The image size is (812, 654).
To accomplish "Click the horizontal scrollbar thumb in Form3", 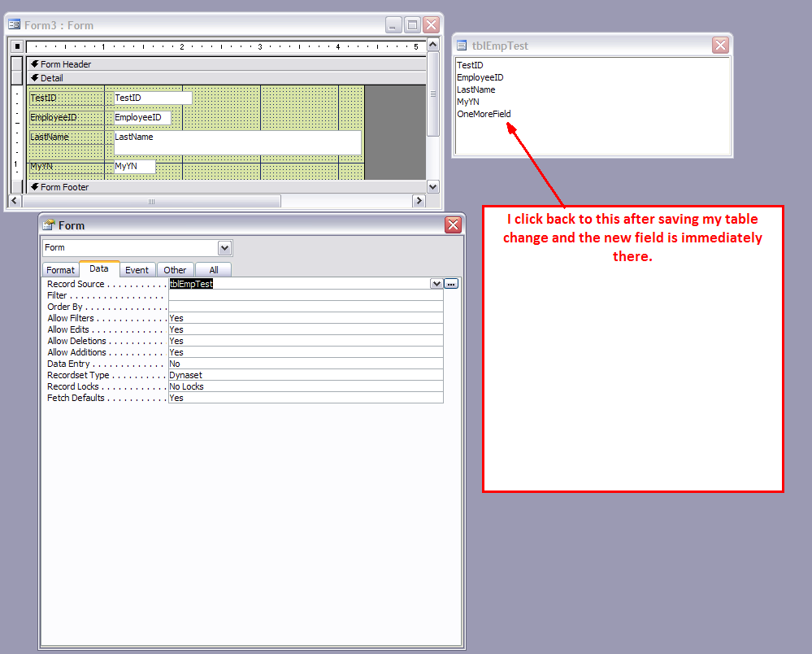I will click(x=151, y=201).
